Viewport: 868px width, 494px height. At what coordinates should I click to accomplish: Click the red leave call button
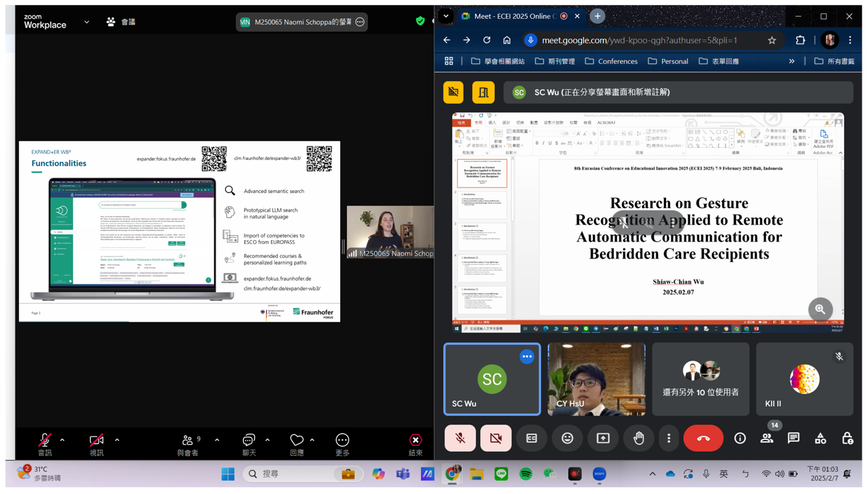pos(703,438)
